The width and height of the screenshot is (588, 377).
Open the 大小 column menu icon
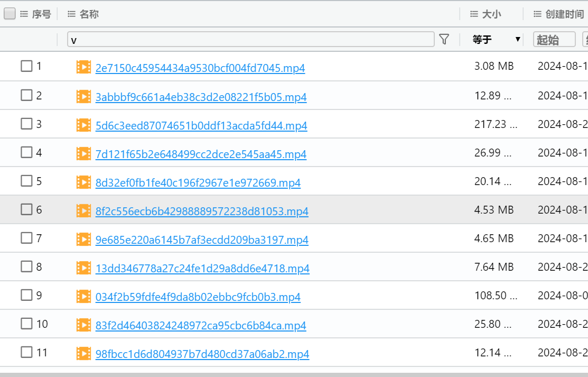(x=474, y=14)
